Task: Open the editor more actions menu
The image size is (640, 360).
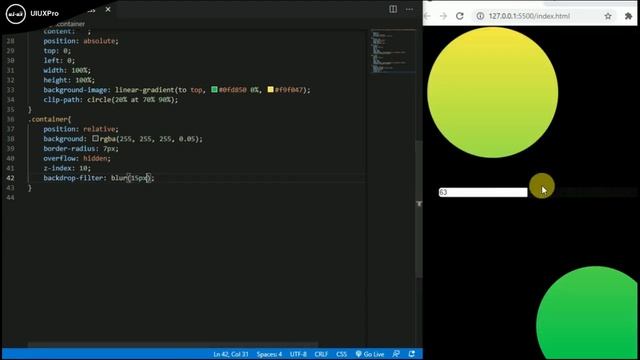Action: [x=409, y=9]
